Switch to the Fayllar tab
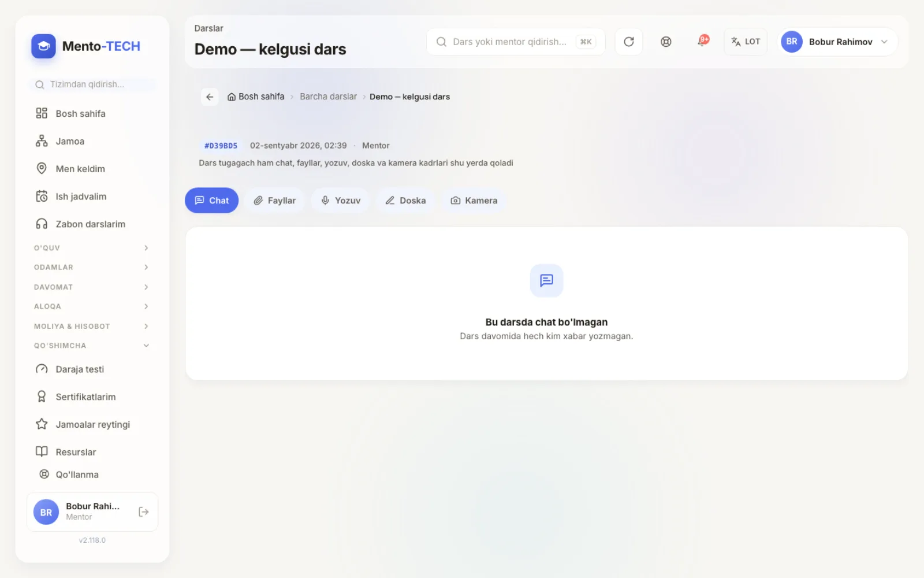This screenshot has width=924, height=578. [274, 201]
